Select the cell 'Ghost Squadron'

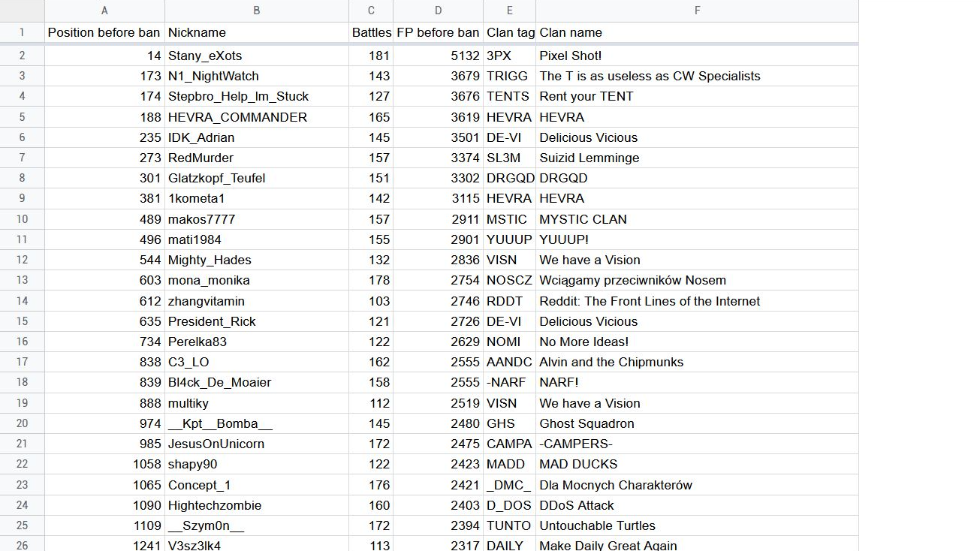(698, 423)
